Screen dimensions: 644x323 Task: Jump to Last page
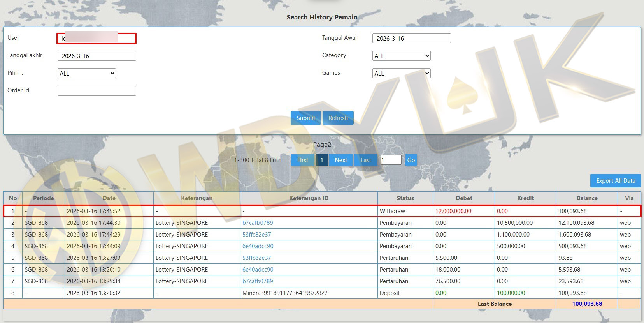point(365,160)
